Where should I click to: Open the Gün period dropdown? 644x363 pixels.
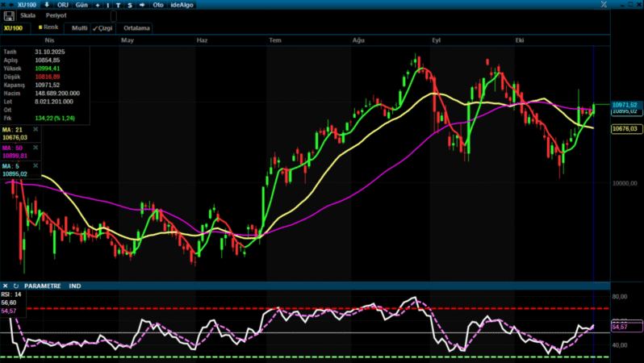click(x=82, y=5)
